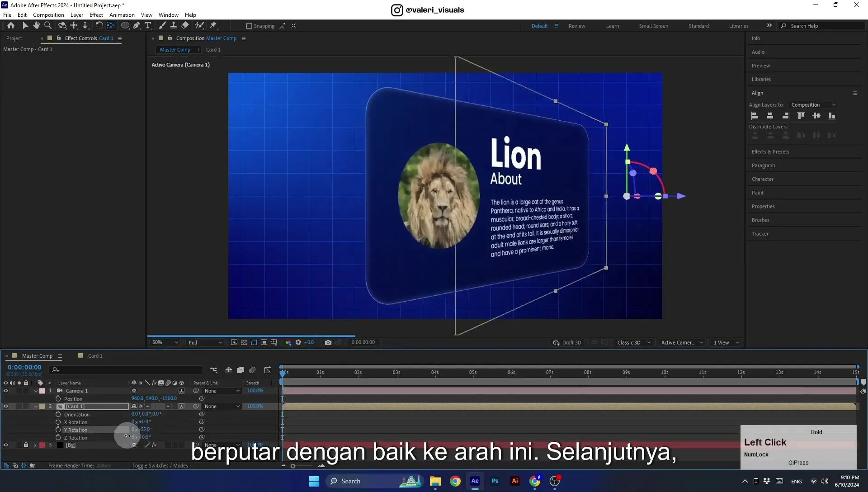Select the Hand tool
This screenshot has height=492, width=868.
[x=37, y=26]
